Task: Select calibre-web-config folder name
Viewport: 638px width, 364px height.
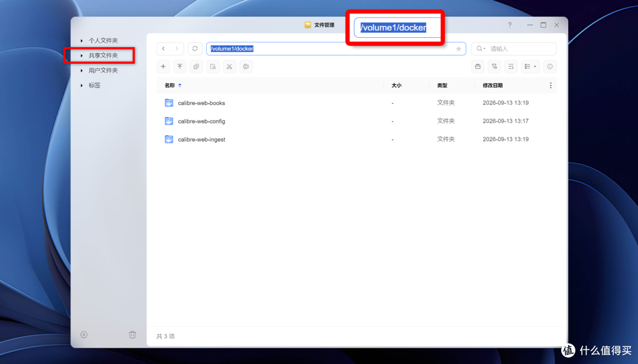Action: [201, 121]
